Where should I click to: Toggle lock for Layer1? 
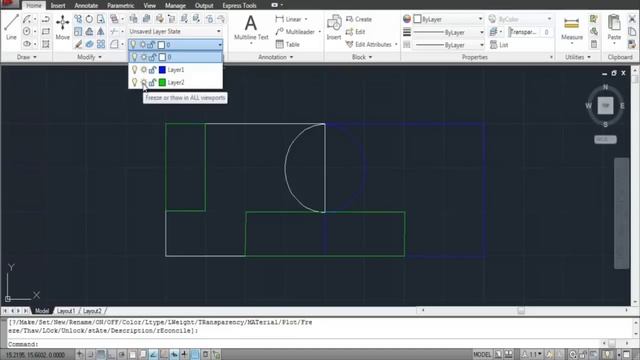pos(152,70)
